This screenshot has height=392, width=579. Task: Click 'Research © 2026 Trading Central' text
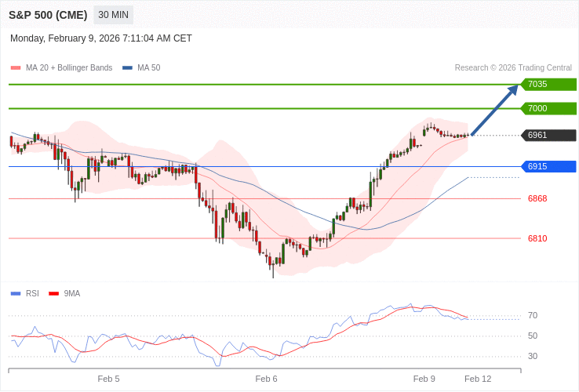click(x=513, y=68)
